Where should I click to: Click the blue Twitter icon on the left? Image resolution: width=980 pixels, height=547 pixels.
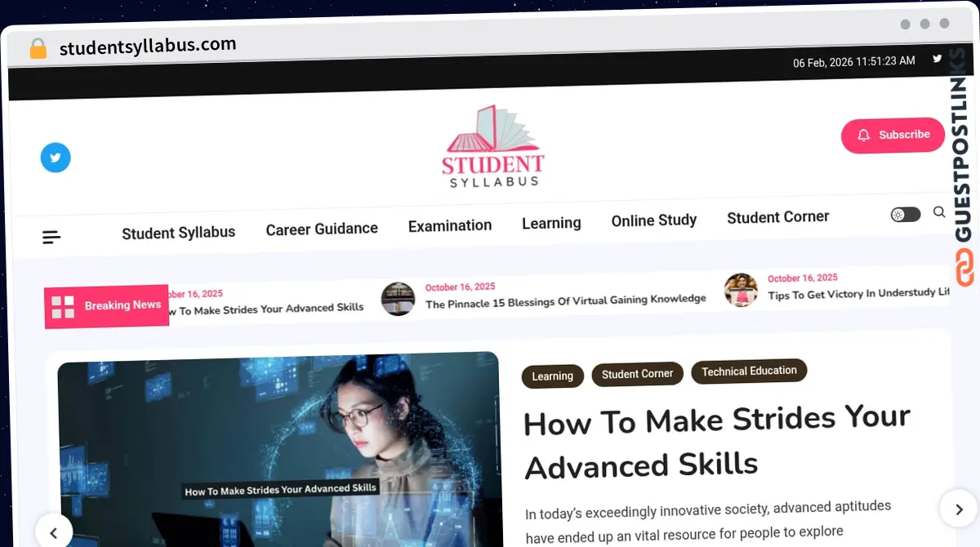click(x=55, y=157)
